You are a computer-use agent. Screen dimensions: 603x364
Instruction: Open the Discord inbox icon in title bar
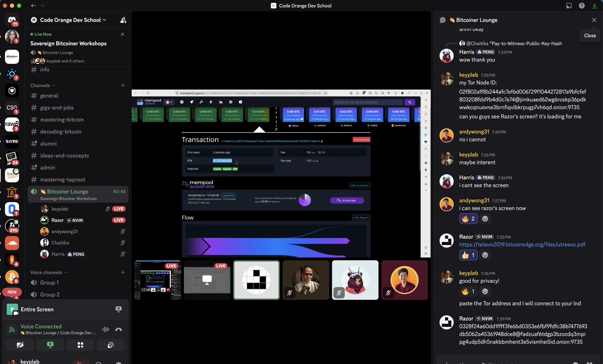tap(569, 6)
